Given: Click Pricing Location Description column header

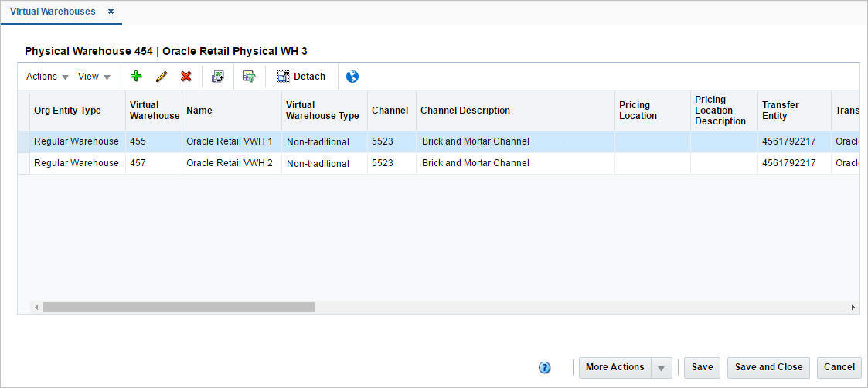Looking at the screenshot, I should (724, 111).
